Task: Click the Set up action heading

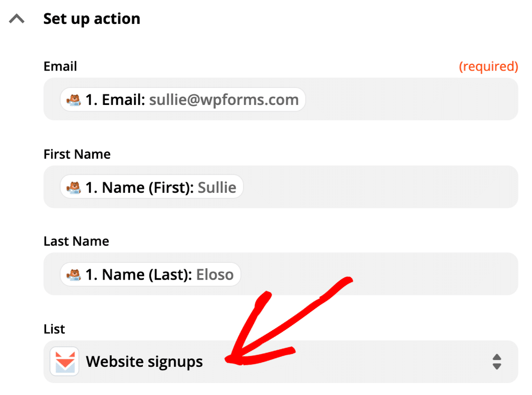Action: pos(92,19)
